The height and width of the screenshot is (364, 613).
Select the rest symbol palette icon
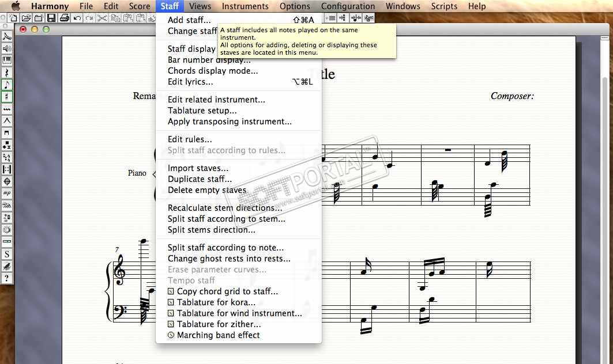pos(7,73)
